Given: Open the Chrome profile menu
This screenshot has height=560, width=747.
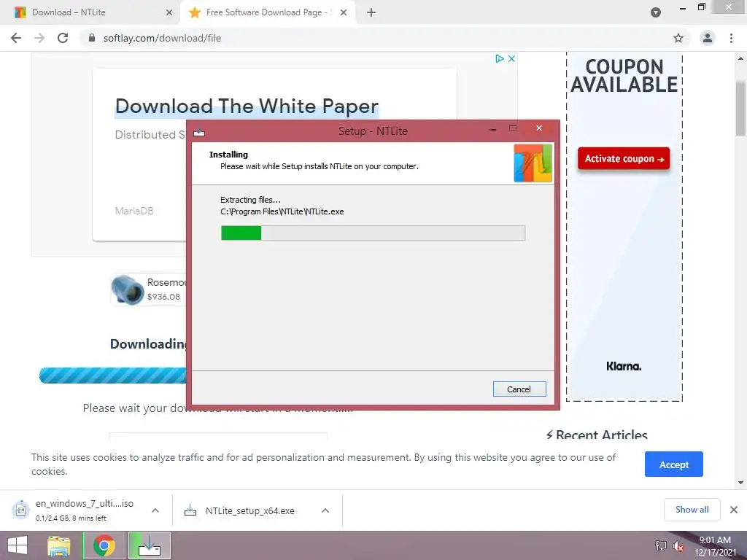Looking at the screenshot, I should (x=708, y=38).
